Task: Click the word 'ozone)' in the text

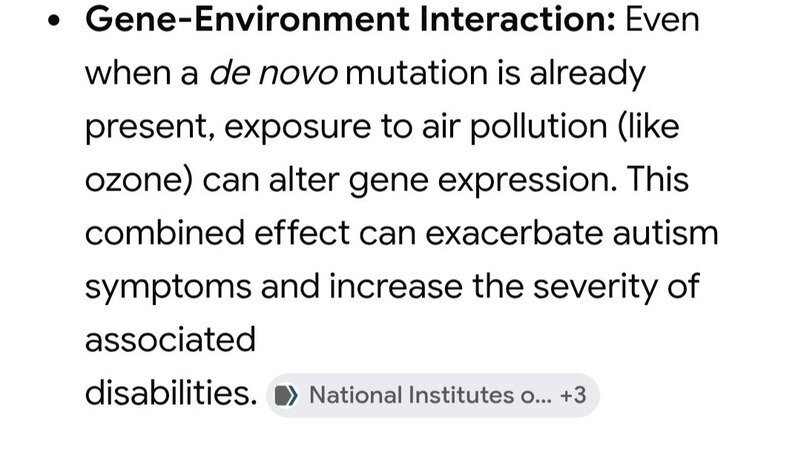Action: [139, 181]
